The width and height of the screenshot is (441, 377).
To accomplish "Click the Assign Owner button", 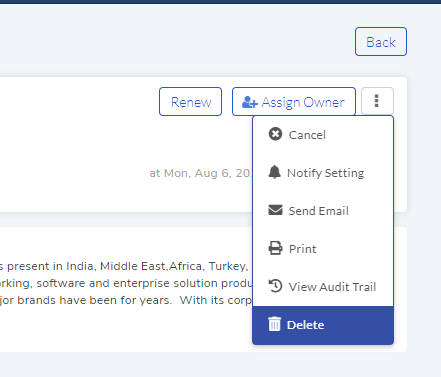I will (x=294, y=102).
